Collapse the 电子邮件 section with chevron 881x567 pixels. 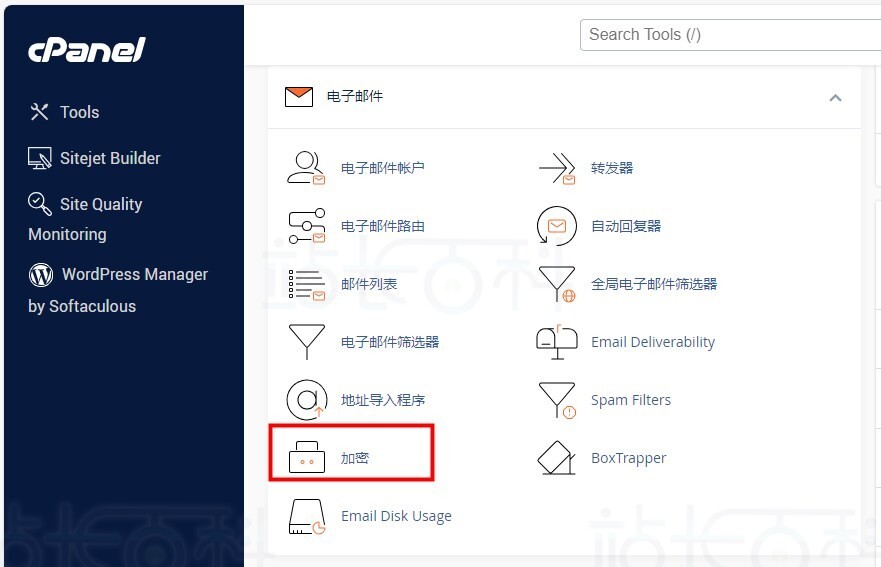(x=835, y=98)
